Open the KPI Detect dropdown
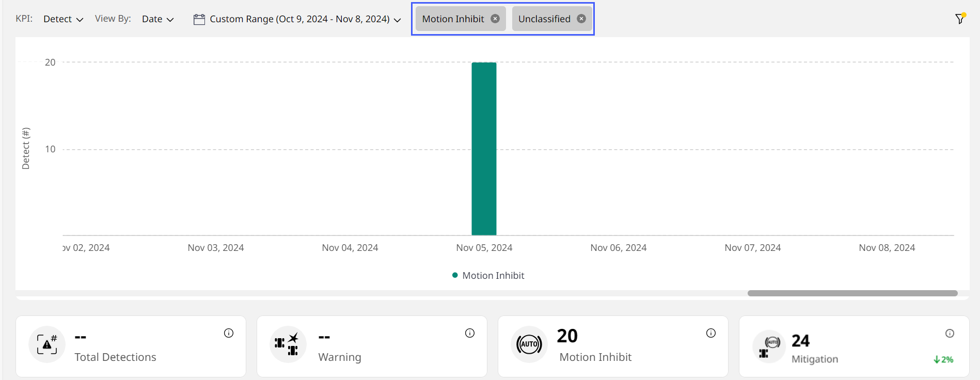 coord(63,19)
